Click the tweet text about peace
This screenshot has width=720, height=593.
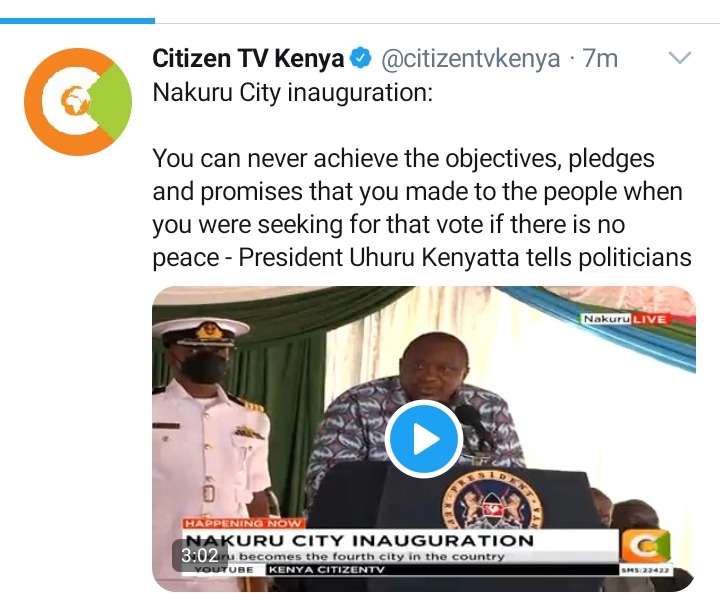coord(422,208)
